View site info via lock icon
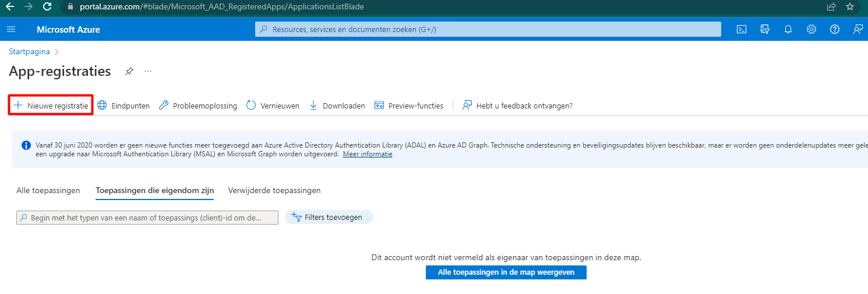 [x=71, y=7]
